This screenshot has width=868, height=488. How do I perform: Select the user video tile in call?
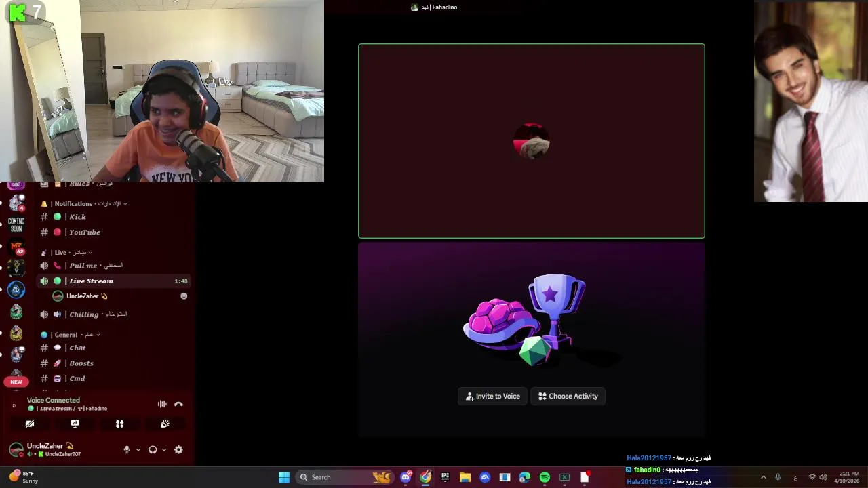pos(532,141)
